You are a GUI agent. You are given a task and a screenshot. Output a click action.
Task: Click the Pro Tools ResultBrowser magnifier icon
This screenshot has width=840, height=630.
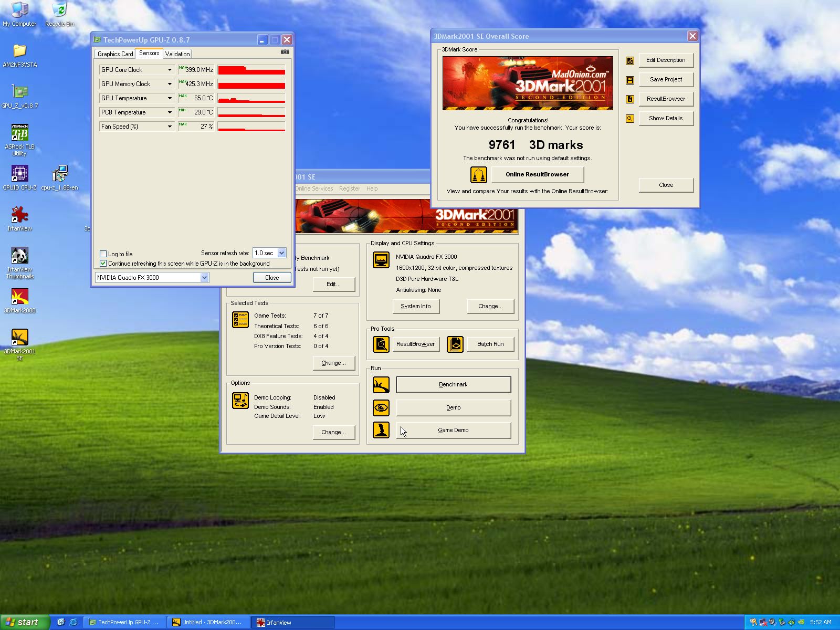(381, 344)
